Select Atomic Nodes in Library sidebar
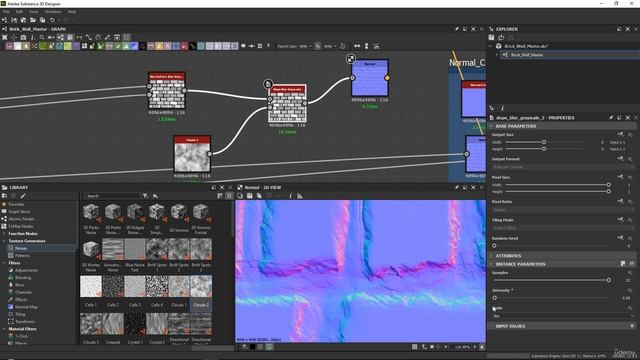Screen dimensions: 640x360 (x=21, y=219)
